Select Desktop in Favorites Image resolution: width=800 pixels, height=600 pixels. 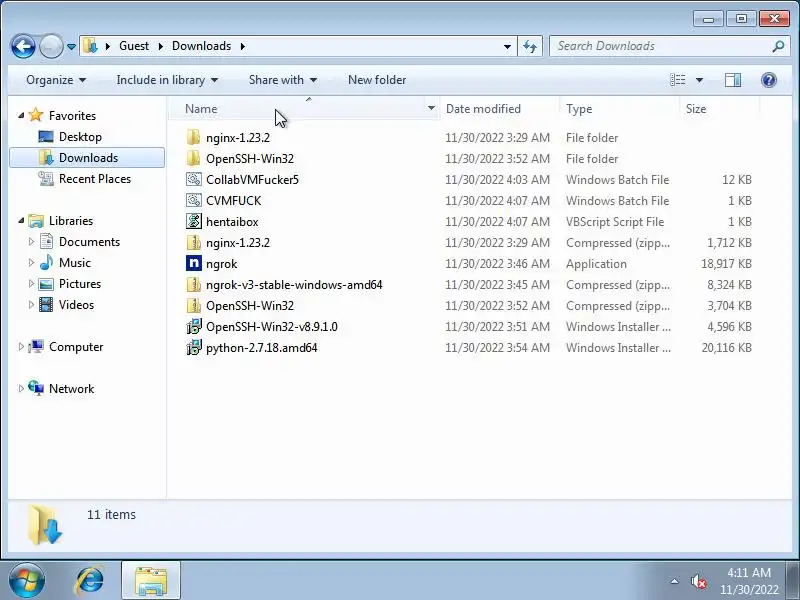coord(80,137)
